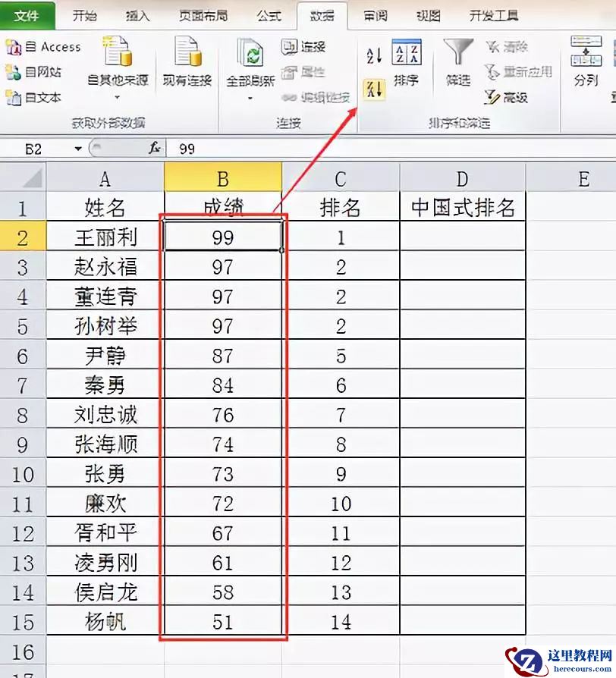Switch to the 插入 Insert tab
This screenshot has height=678, width=616.
tap(137, 16)
